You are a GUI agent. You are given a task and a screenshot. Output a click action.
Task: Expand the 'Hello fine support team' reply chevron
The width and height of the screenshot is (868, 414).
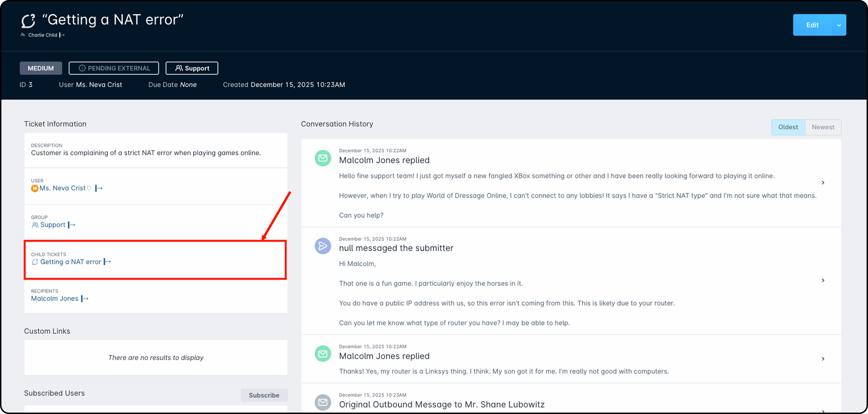[823, 183]
